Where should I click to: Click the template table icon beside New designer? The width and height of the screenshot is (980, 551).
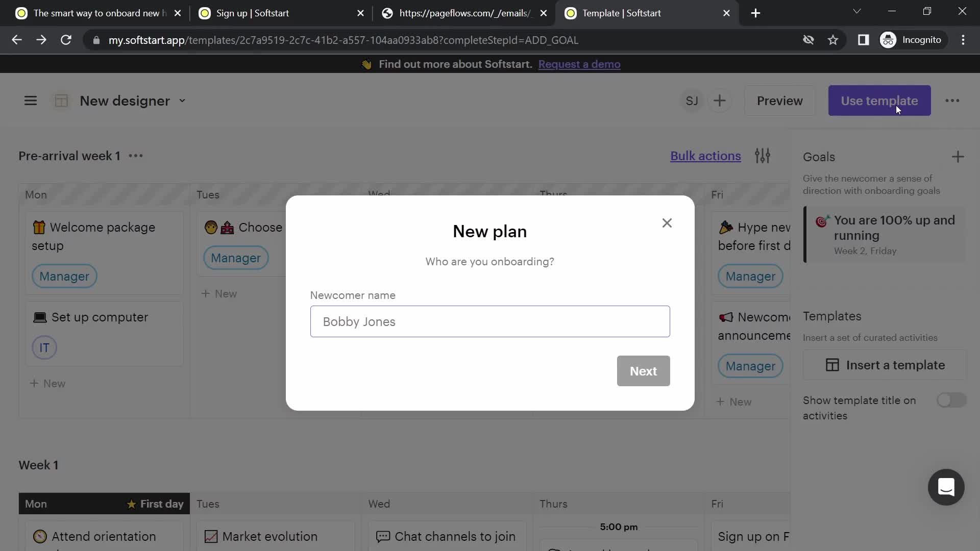[x=61, y=101]
